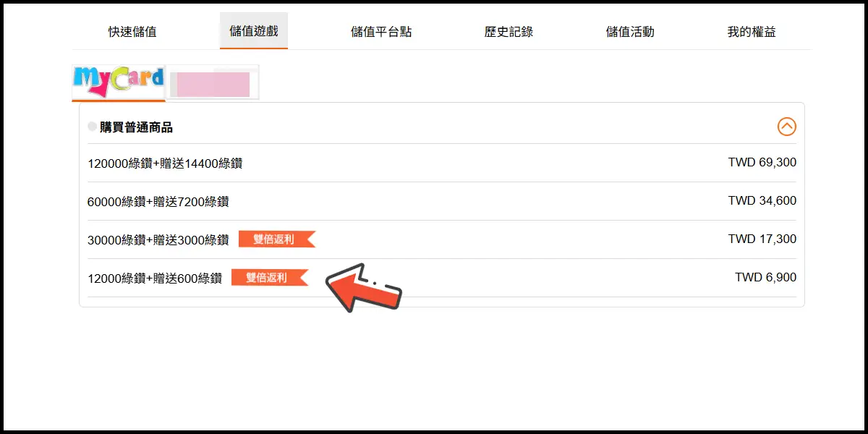Click the 雙倍返利 badge on 12000綠鑽 row
The height and width of the screenshot is (434, 868).
point(270,278)
